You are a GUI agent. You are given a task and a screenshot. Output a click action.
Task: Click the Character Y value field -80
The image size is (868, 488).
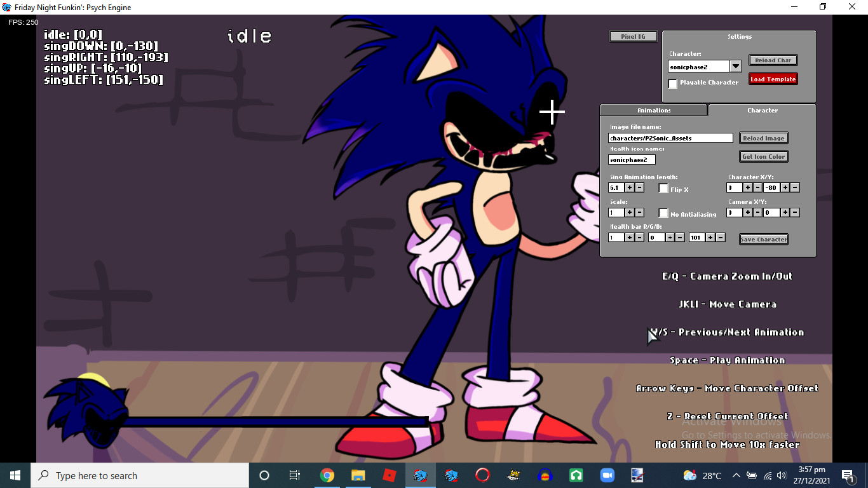(772, 187)
